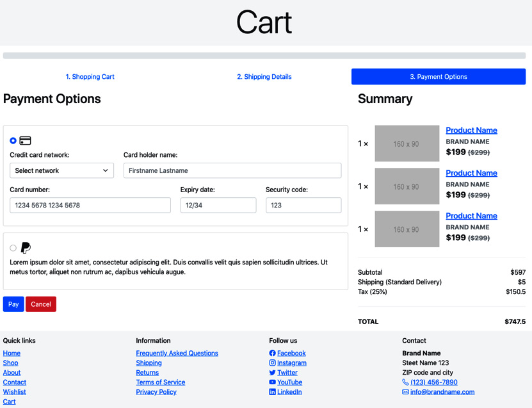
Task: Go to the Payment Options step
Action: [x=438, y=76]
